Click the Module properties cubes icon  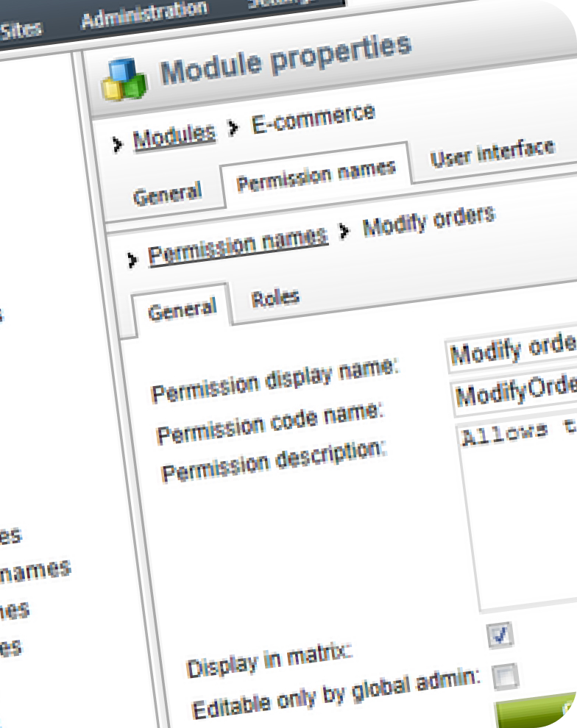click(x=124, y=79)
